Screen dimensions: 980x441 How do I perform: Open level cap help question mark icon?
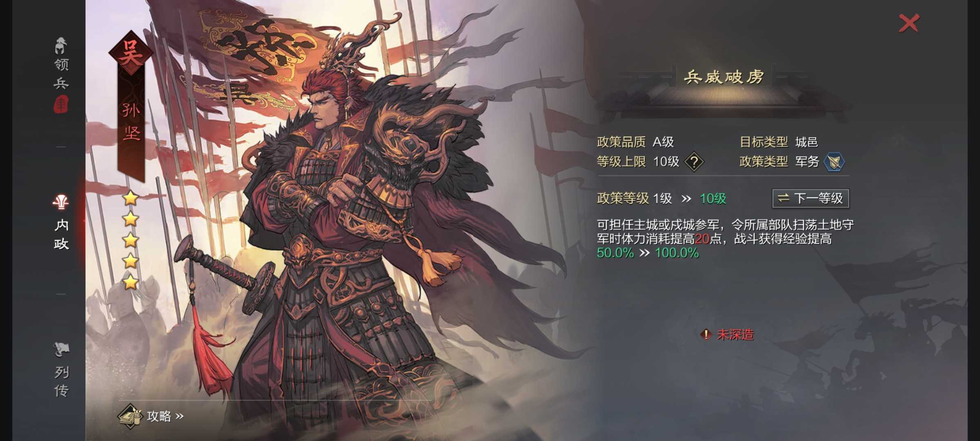pyautogui.click(x=694, y=162)
